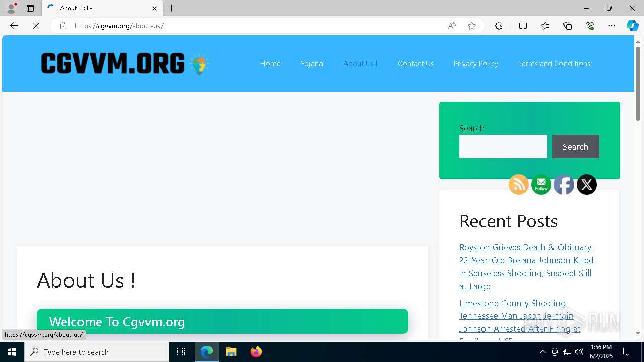The height and width of the screenshot is (362, 644).
Task: Select the About Us ! browser tab
Action: (x=102, y=8)
